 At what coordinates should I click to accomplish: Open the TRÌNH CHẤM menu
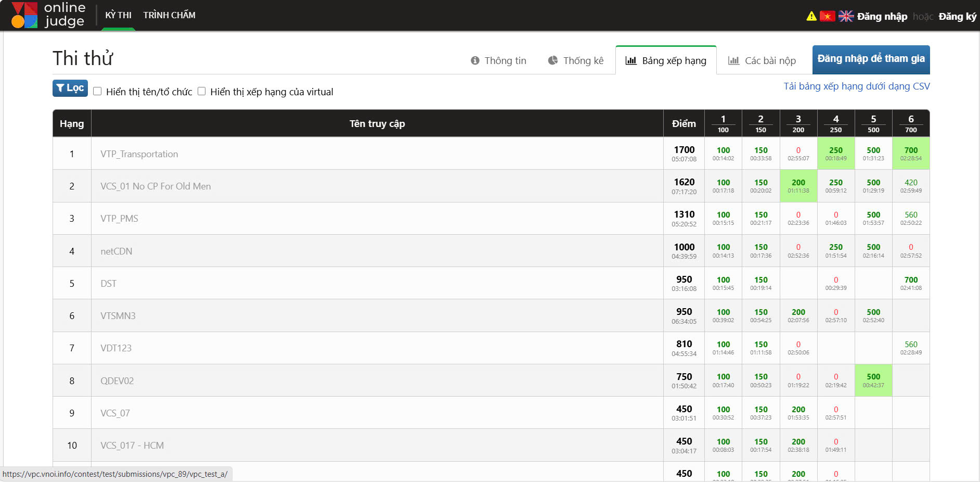click(x=170, y=15)
